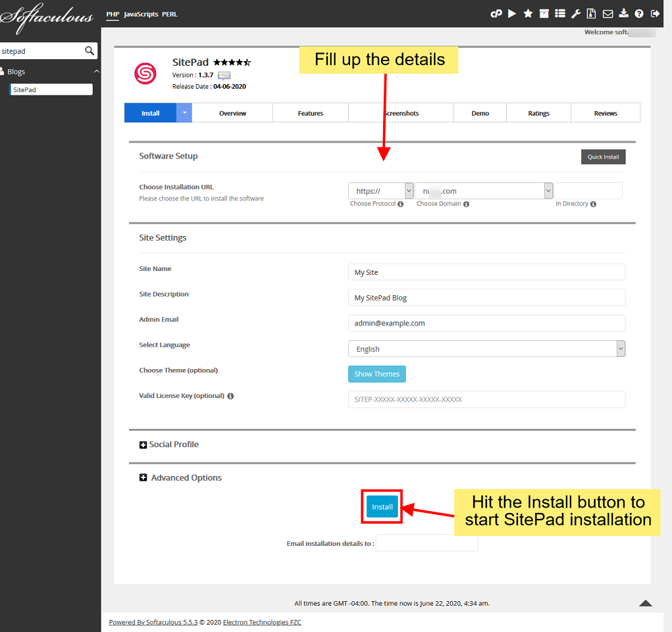Open the Install tab dropdown arrow
This screenshot has height=632, width=672.
[184, 113]
